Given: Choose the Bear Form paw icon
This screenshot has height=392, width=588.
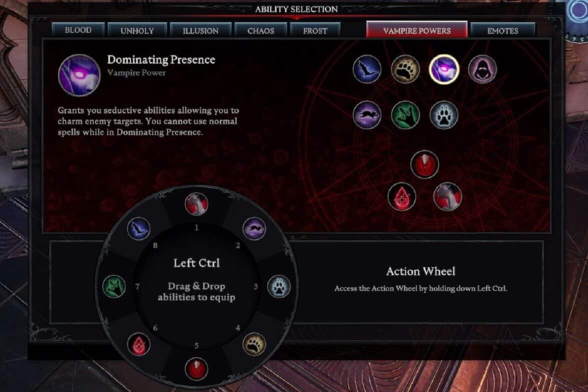Looking at the screenshot, I should tap(405, 69).
